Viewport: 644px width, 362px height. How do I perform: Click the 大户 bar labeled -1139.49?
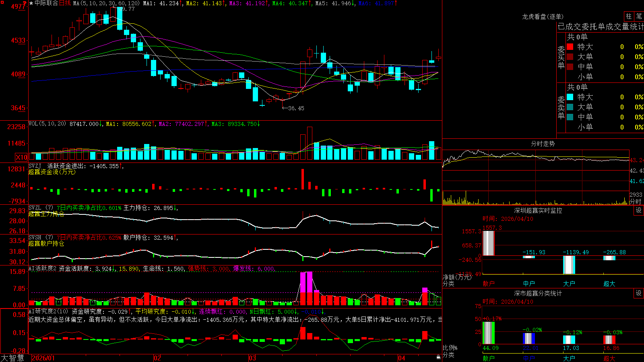[x=569, y=265]
